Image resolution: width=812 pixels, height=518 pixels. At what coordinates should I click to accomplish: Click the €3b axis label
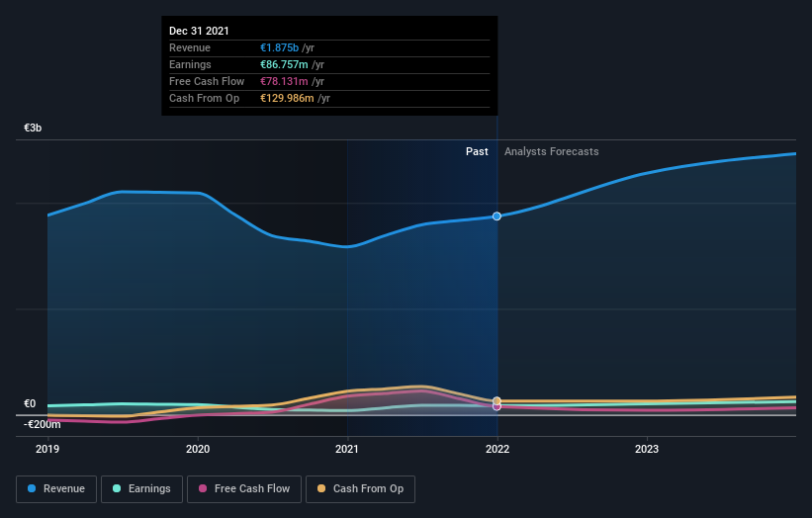(x=33, y=128)
